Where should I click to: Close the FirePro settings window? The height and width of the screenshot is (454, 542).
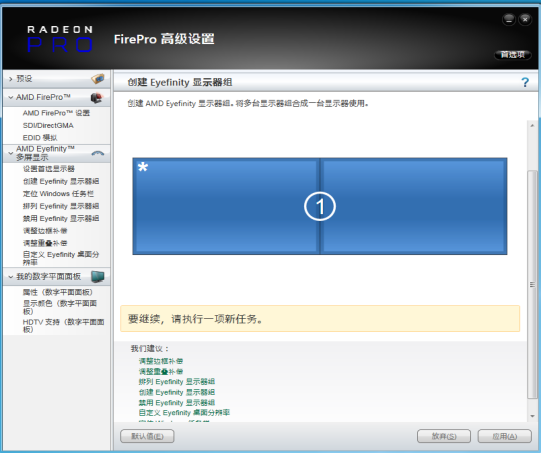pyautogui.click(x=525, y=20)
